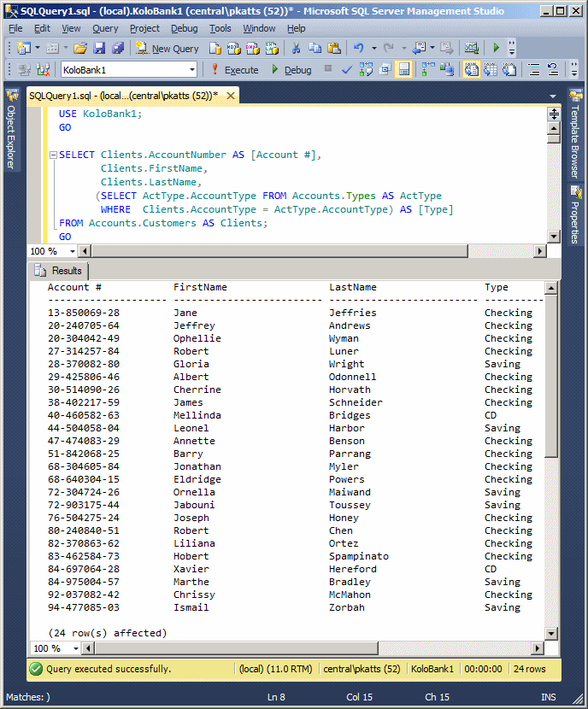Select the Results tab

click(x=59, y=271)
